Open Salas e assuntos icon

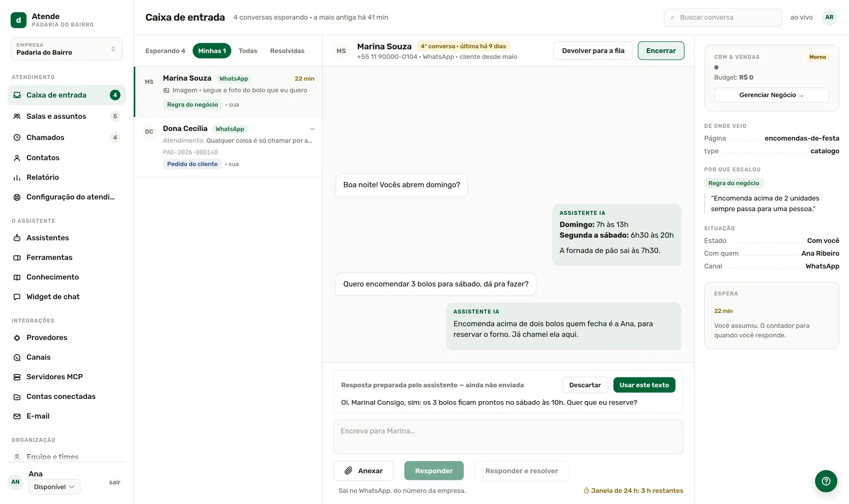tap(17, 116)
